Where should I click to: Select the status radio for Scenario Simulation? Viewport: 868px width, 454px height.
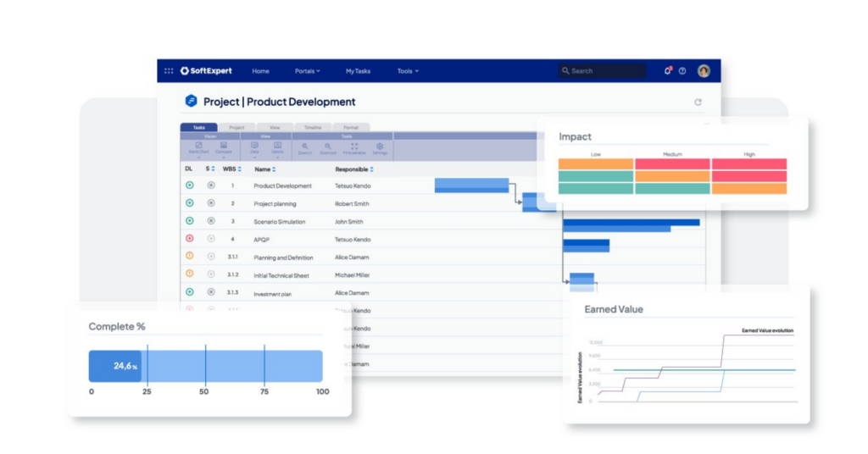point(211,221)
